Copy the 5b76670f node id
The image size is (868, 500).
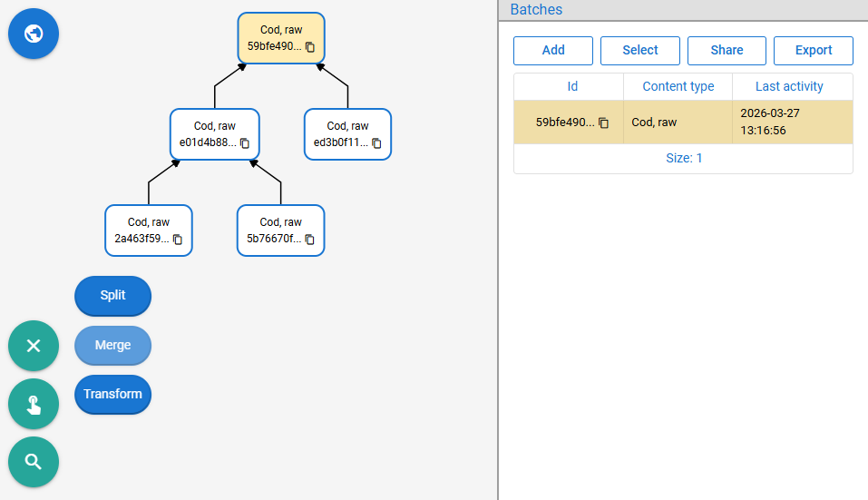pos(309,240)
